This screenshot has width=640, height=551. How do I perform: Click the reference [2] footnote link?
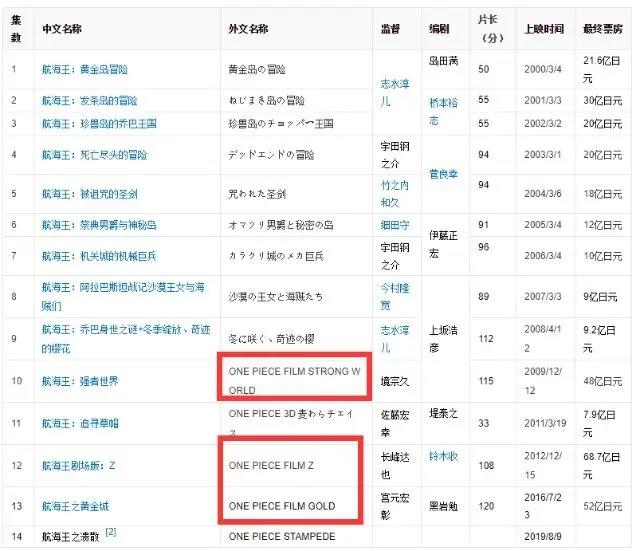click(x=111, y=532)
